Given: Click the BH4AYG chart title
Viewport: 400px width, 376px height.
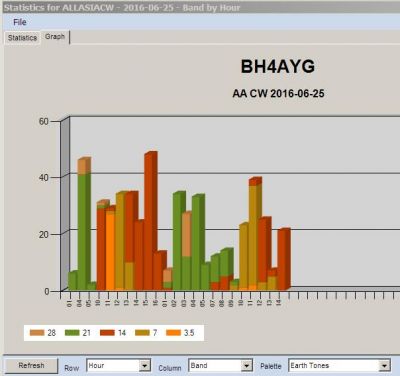Looking at the screenshot, I should coord(278,66).
